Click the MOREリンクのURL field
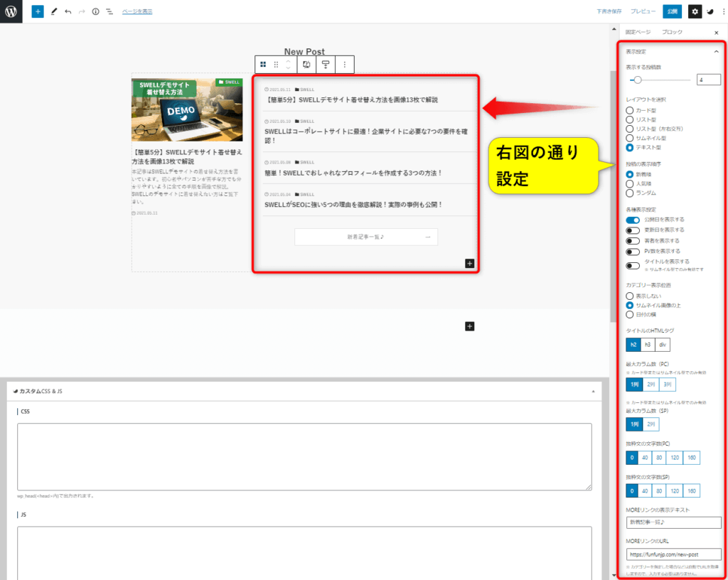The width and height of the screenshot is (728, 580). [x=674, y=554]
